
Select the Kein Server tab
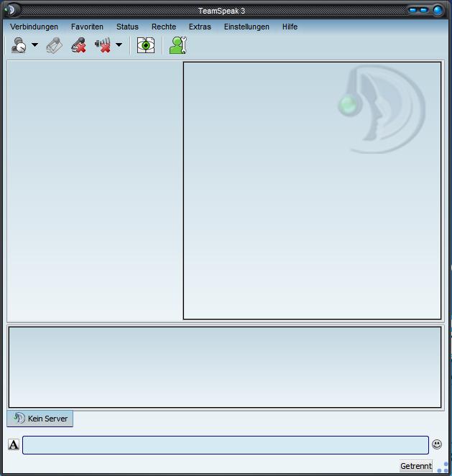click(x=40, y=419)
